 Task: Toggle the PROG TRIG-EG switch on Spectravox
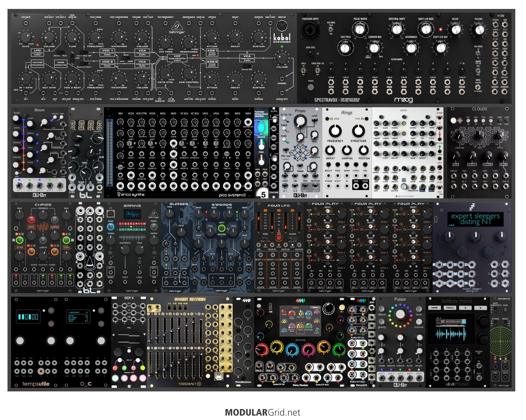click(x=317, y=70)
